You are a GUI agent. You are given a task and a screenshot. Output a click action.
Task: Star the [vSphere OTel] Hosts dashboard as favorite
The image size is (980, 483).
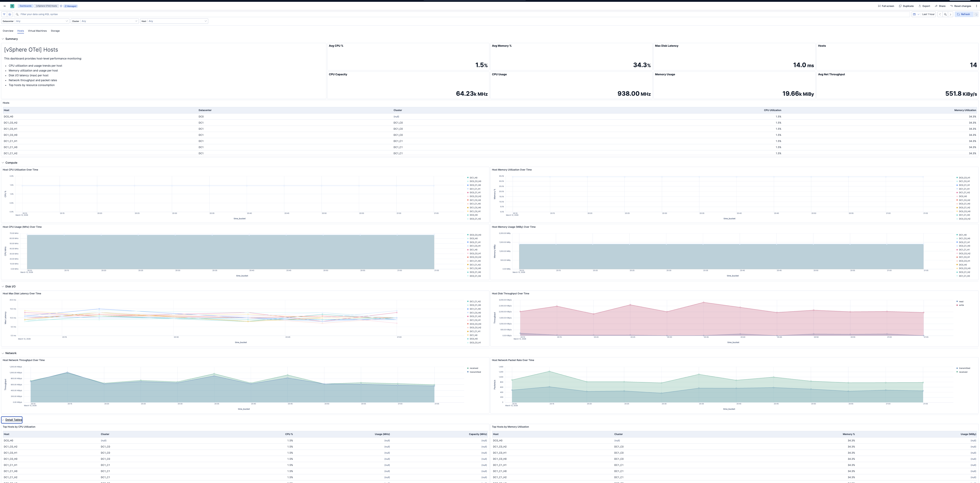click(x=61, y=6)
